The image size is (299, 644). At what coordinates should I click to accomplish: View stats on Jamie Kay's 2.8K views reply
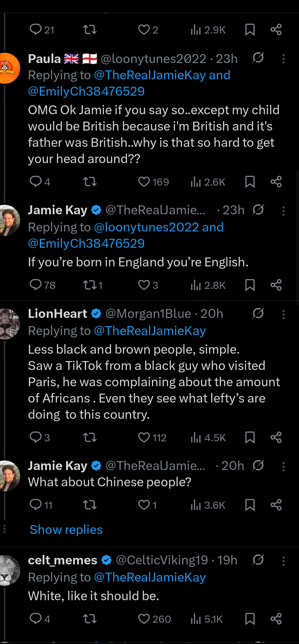pyautogui.click(x=196, y=285)
